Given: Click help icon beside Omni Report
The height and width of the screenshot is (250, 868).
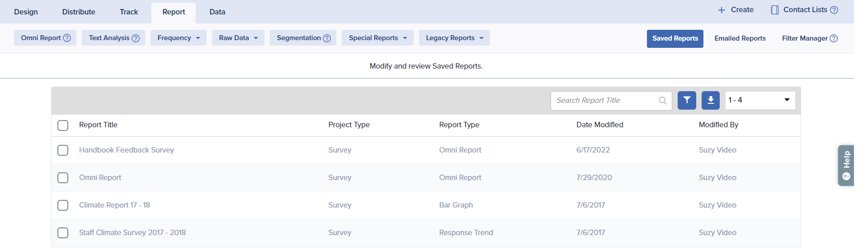Looking at the screenshot, I should click(67, 38).
